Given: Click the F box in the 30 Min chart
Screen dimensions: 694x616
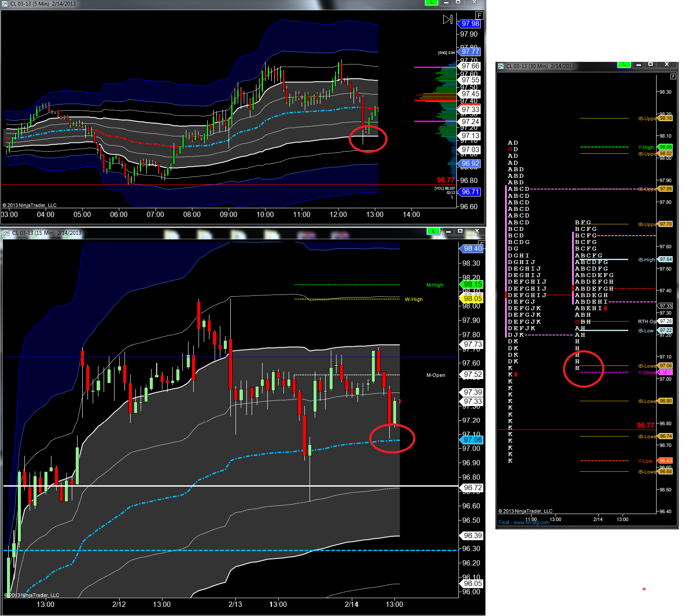Looking at the screenshot, I should (673, 76).
